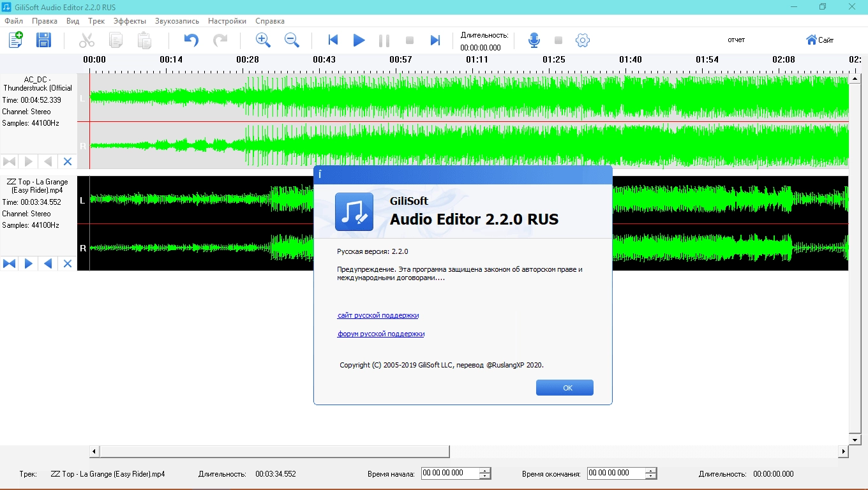Follow the форум русской поддержки link
Image resolution: width=868 pixels, height=490 pixels.
381,334
